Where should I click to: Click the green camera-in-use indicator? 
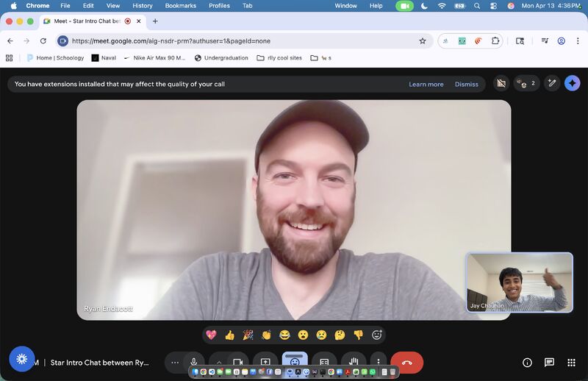tap(405, 6)
